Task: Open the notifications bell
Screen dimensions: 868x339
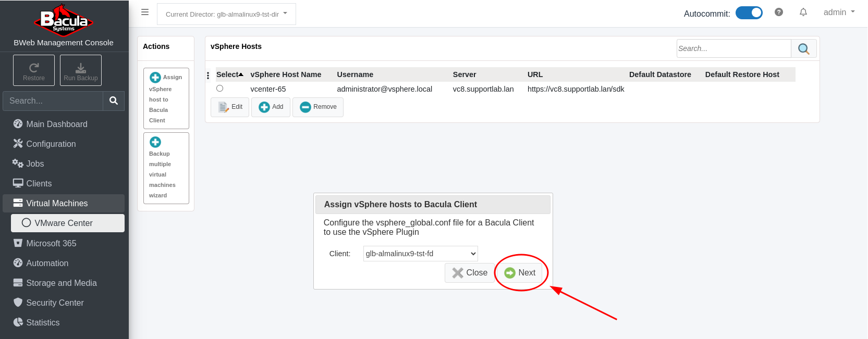Action: point(803,12)
